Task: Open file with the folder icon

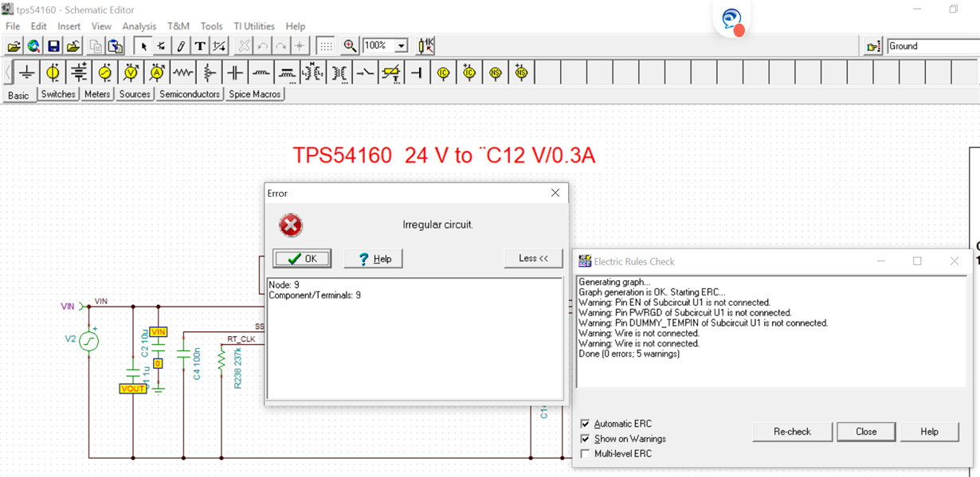Action: pyautogui.click(x=14, y=46)
